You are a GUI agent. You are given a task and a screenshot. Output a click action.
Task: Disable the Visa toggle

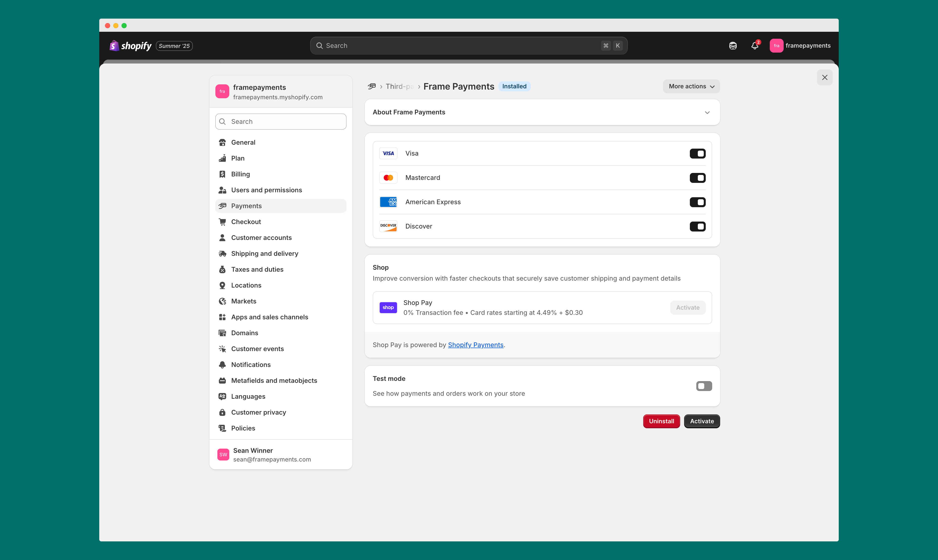[x=697, y=154]
